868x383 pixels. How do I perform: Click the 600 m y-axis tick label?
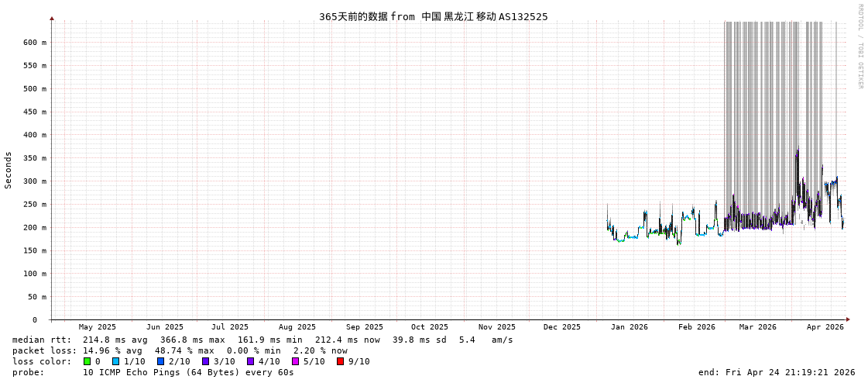pyautogui.click(x=34, y=43)
